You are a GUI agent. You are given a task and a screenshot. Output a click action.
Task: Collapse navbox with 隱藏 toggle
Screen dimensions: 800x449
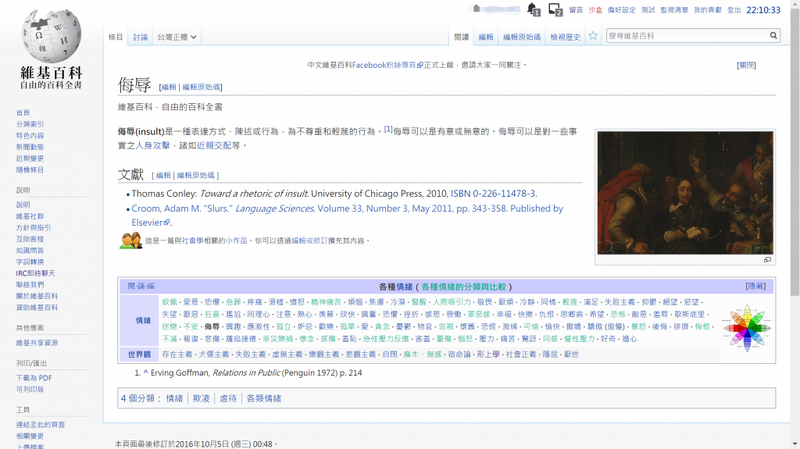[x=755, y=286]
